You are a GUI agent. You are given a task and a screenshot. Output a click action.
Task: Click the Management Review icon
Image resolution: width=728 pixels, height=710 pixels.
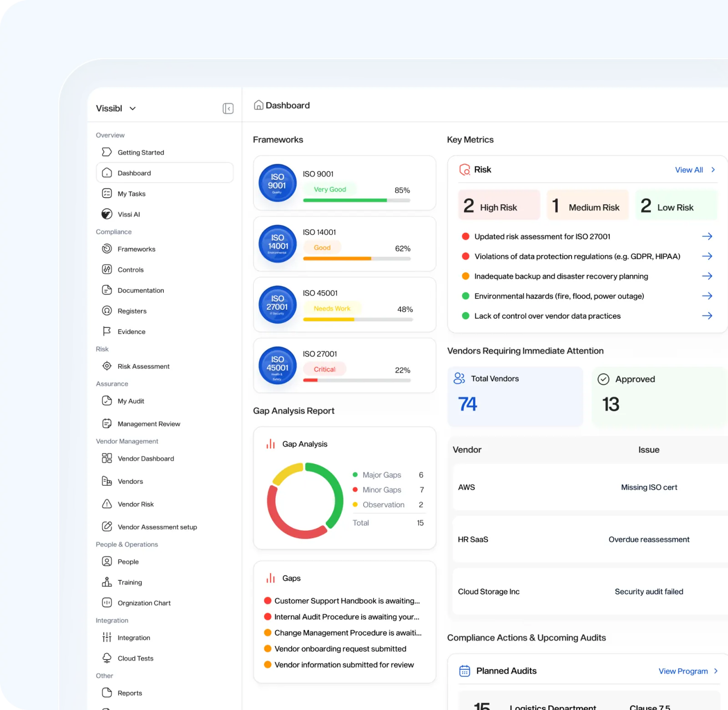107,423
